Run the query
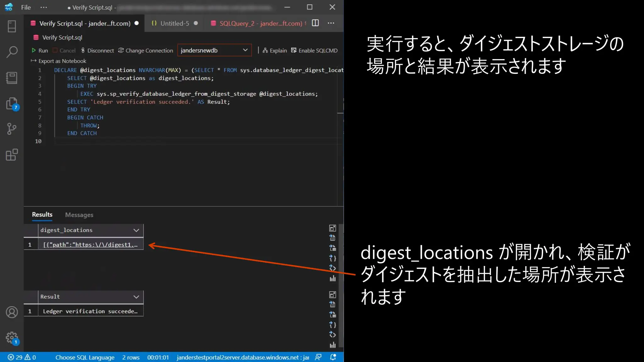 click(40, 51)
